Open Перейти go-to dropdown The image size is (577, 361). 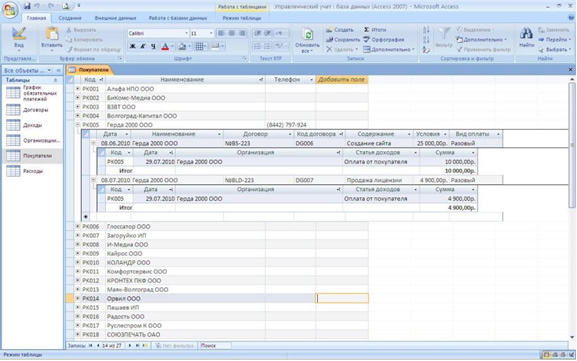click(x=555, y=39)
